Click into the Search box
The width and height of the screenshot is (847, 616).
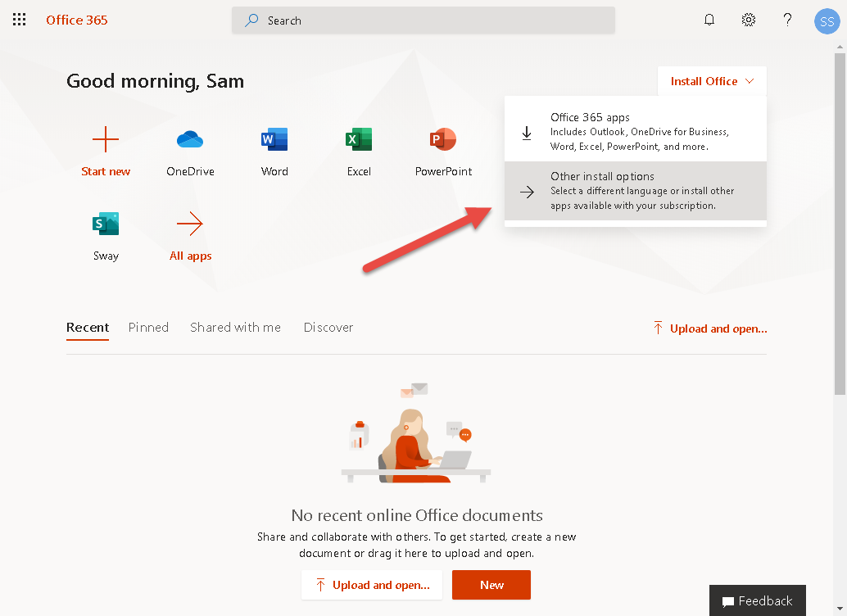coord(423,20)
